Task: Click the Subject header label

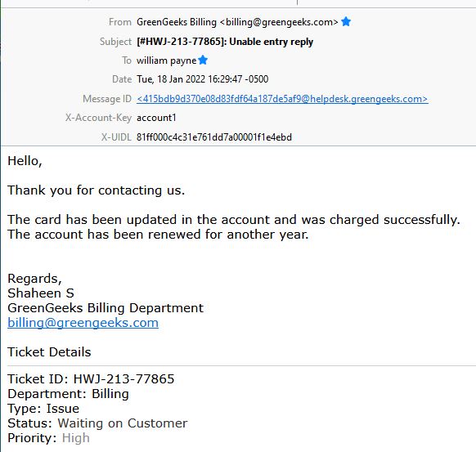Action: click(115, 42)
